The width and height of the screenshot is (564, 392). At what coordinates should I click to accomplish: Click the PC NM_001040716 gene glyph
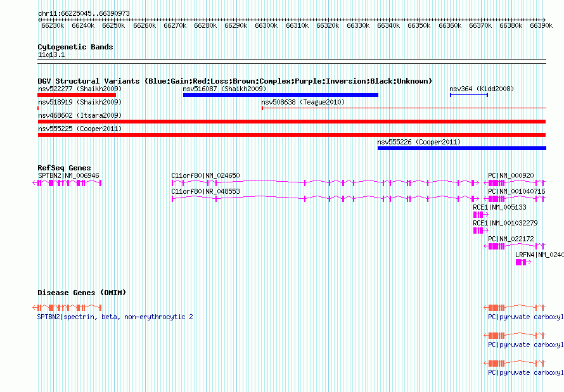(515, 199)
